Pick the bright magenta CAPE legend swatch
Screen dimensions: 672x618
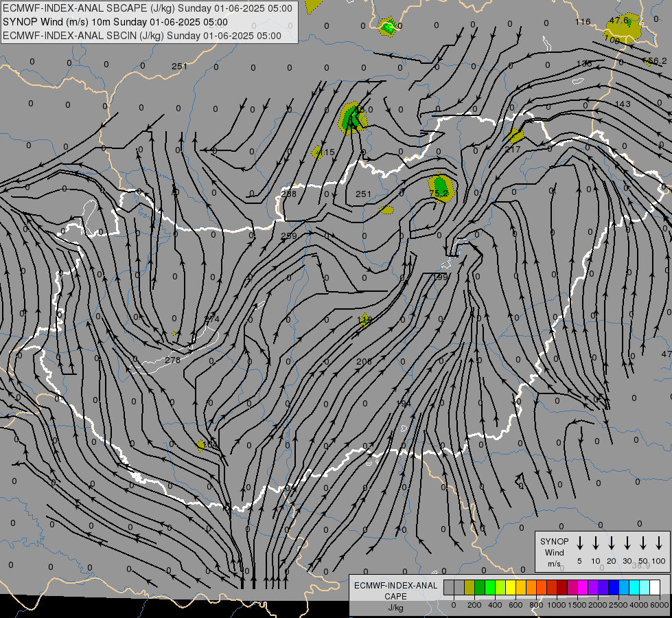click(583, 588)
